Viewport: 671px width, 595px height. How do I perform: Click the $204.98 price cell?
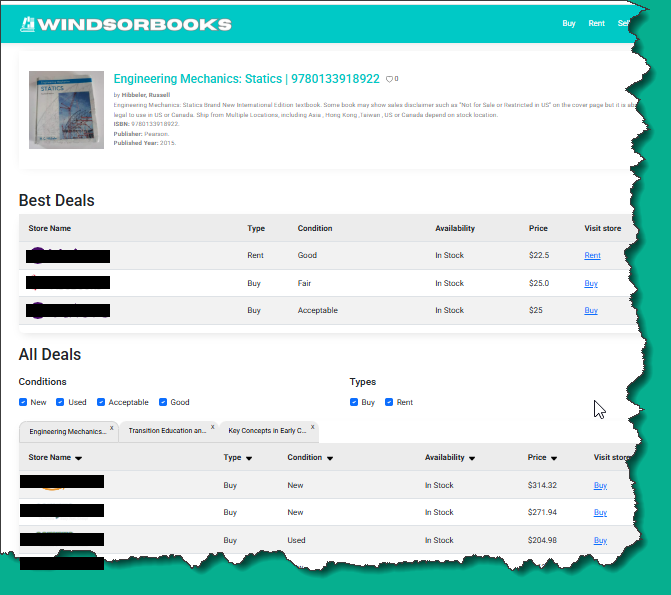click(542, 540)
